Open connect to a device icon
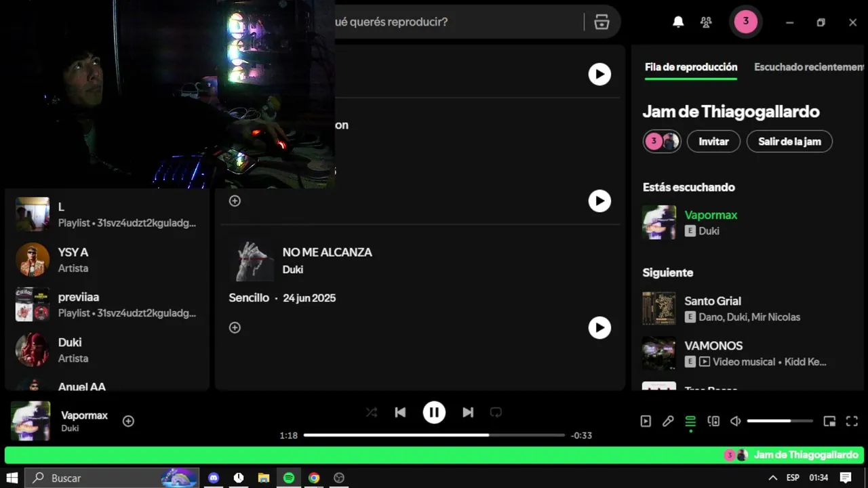The image size is (868, 488). point(713,421)
